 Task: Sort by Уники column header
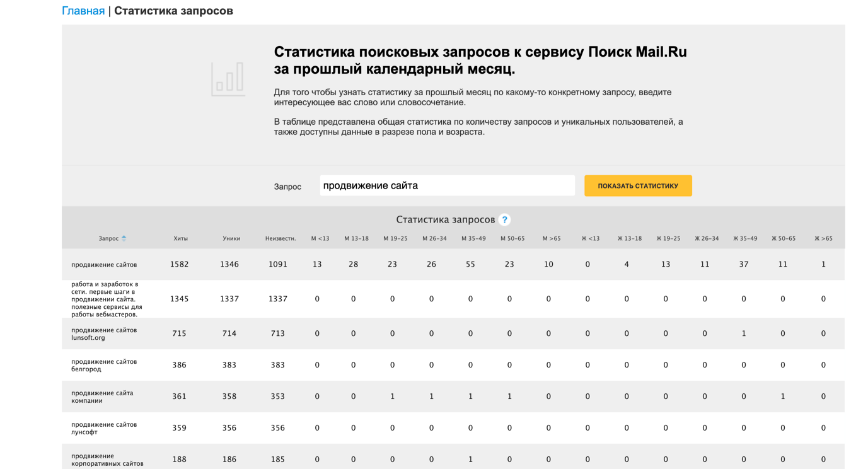click(x=231, y=238)
